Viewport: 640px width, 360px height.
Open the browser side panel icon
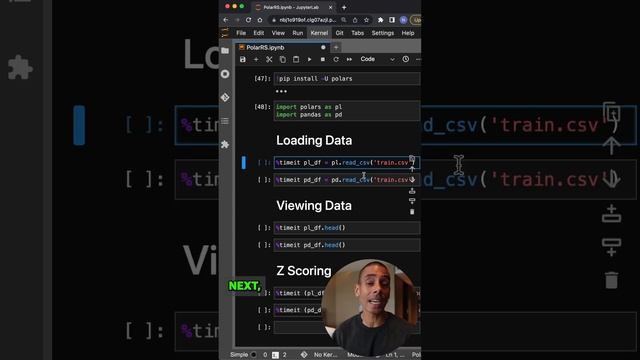[x=392, y=20]
